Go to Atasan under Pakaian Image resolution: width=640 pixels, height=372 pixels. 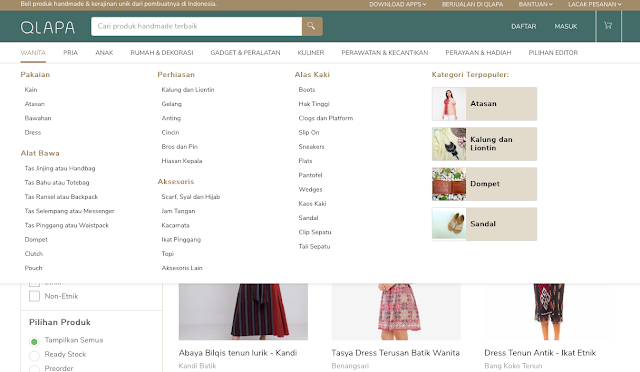tap(35, 104)
